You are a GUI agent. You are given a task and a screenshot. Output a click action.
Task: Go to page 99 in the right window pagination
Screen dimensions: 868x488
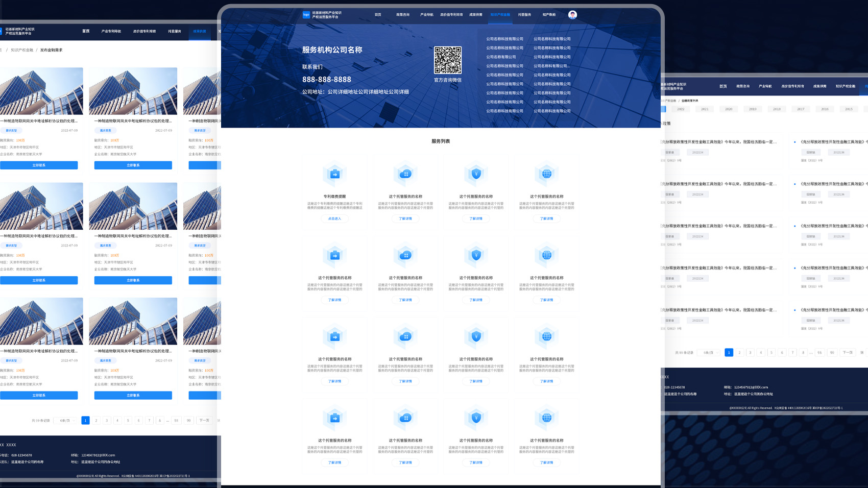click(x=832, y=353)
